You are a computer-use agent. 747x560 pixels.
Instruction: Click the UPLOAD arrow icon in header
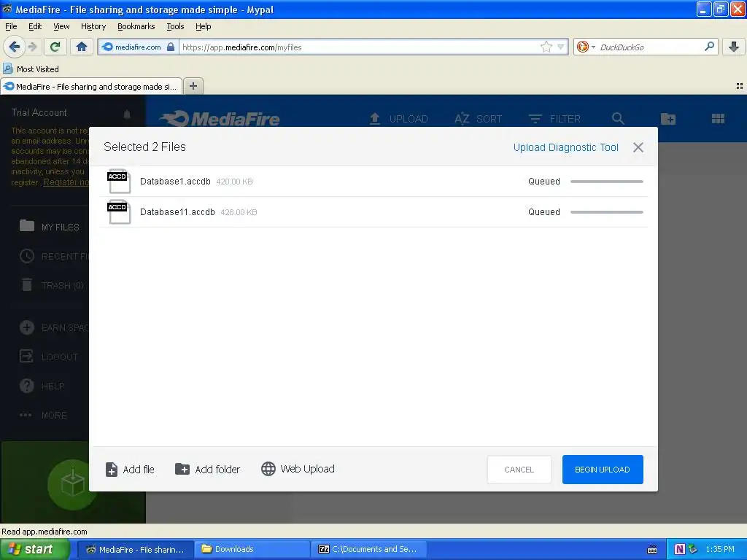coord(374,119)
